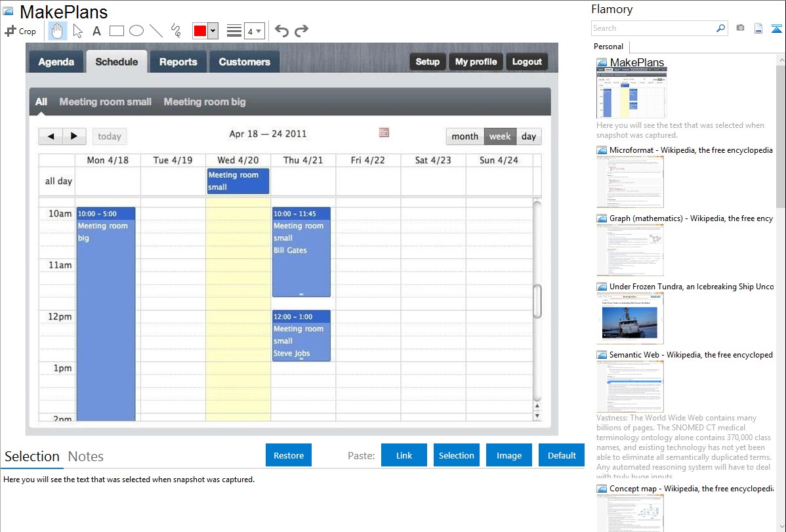This screenshot has width=786, height=532.
Task: Click the line thickness icon
Action: pos(234,31)
